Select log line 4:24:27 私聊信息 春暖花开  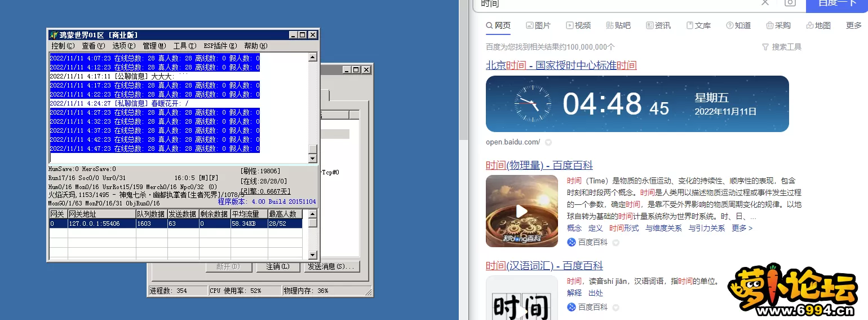coord(119,103)
